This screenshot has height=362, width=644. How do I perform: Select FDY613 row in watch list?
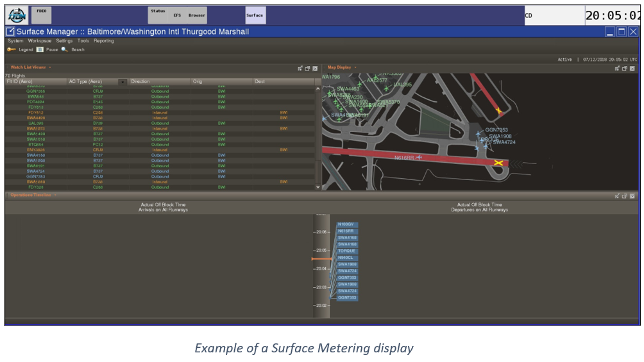click(x=160, y=107)
